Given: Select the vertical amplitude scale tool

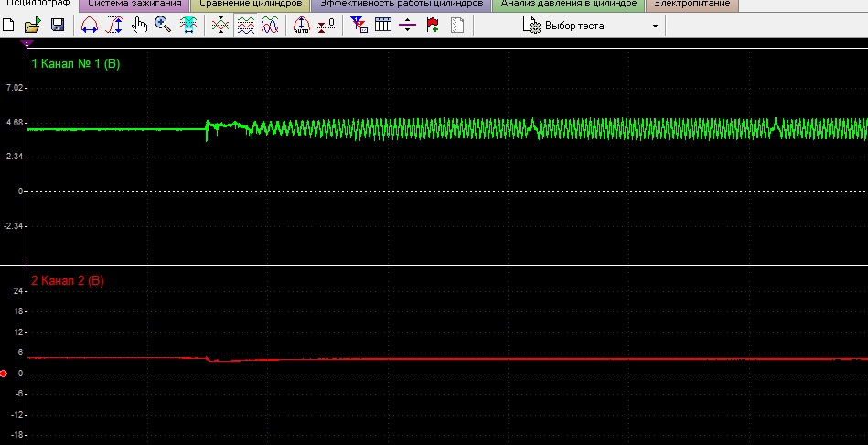Looking at the screenshot, I should point(114,25).
